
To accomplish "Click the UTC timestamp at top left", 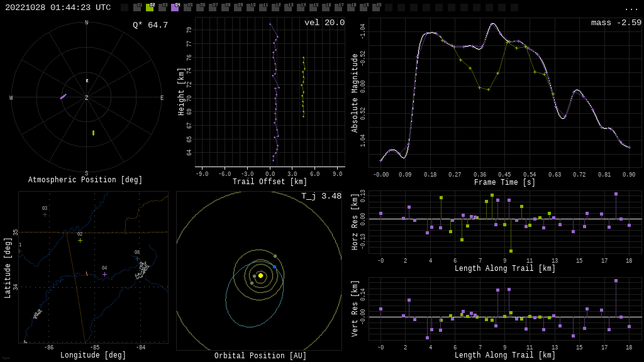I will [x=58, y=8].
